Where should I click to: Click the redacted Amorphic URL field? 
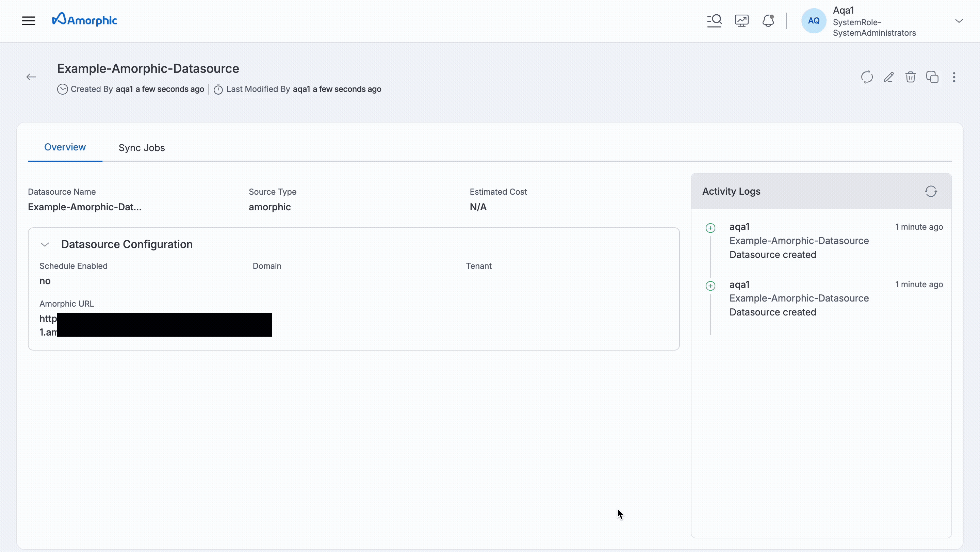click(164, 325)
